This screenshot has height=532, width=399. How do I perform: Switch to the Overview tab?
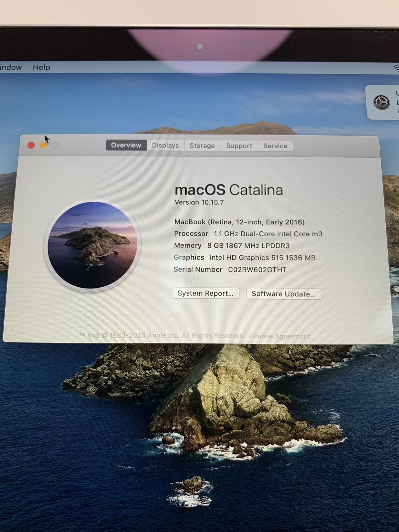(126, 145)
